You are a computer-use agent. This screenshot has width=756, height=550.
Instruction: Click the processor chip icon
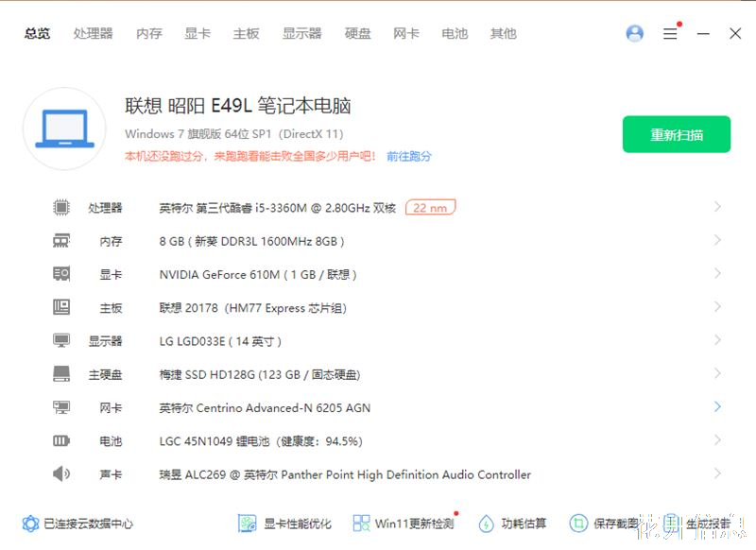coord(61,207)
